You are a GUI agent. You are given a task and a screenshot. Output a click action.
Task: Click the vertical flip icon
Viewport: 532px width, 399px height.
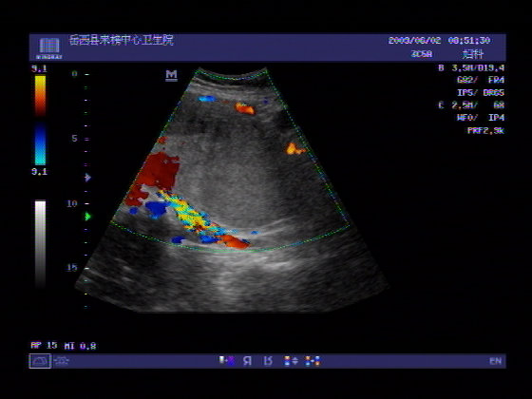268,361
